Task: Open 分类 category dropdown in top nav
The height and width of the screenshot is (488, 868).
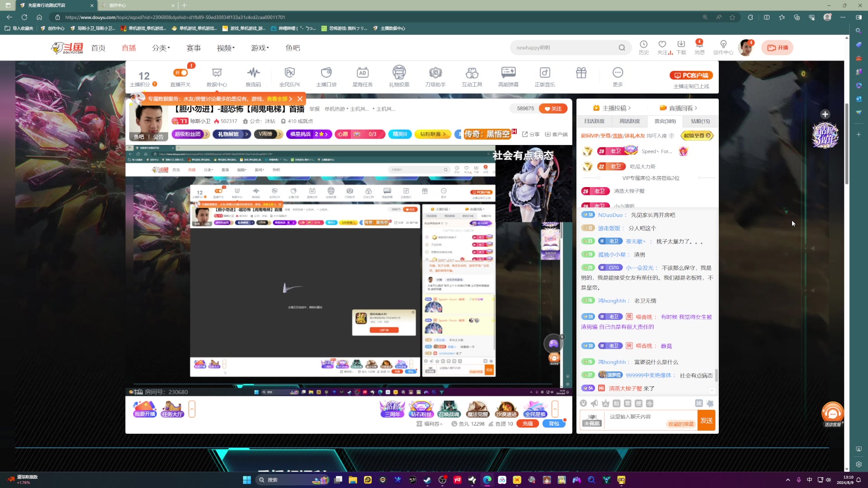Action: click(160, 47)
